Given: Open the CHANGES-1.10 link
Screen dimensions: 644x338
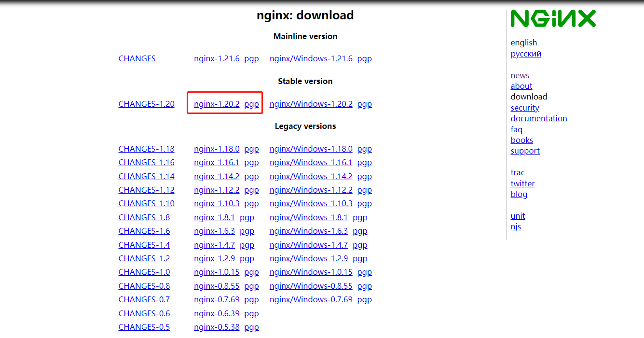Looking at the screenshot, I should point(147,203).
